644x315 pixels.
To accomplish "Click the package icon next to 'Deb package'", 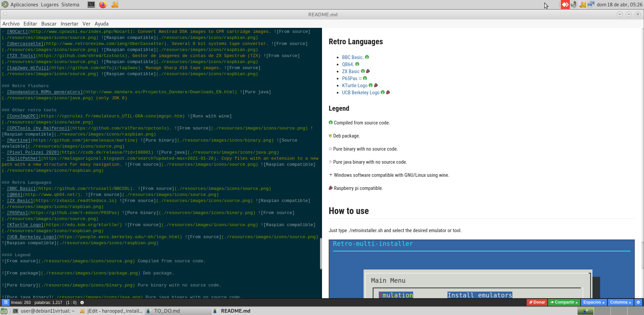I will click(330, 136).
